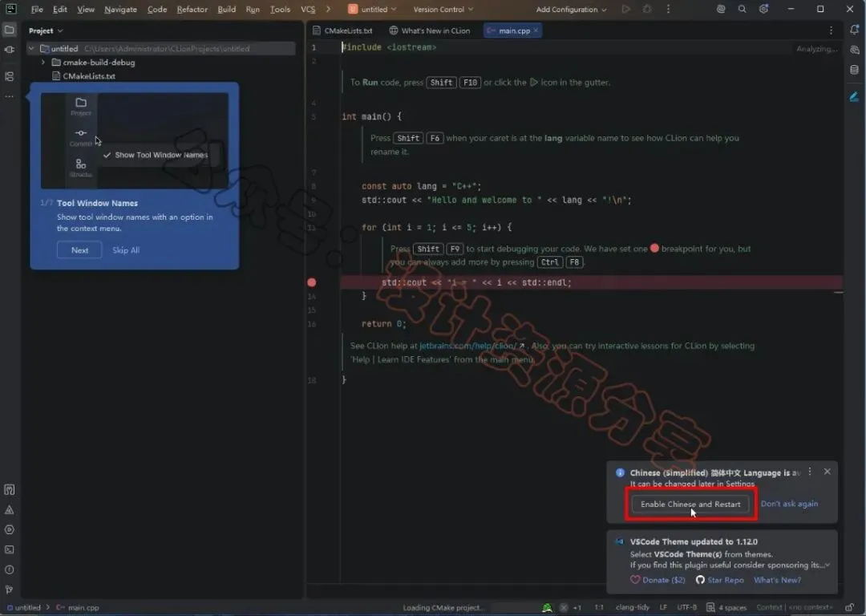Viewport: 866px width, 616px height.
Task: Click Next in the Tool Window Names tip
Action: [79, 250]
